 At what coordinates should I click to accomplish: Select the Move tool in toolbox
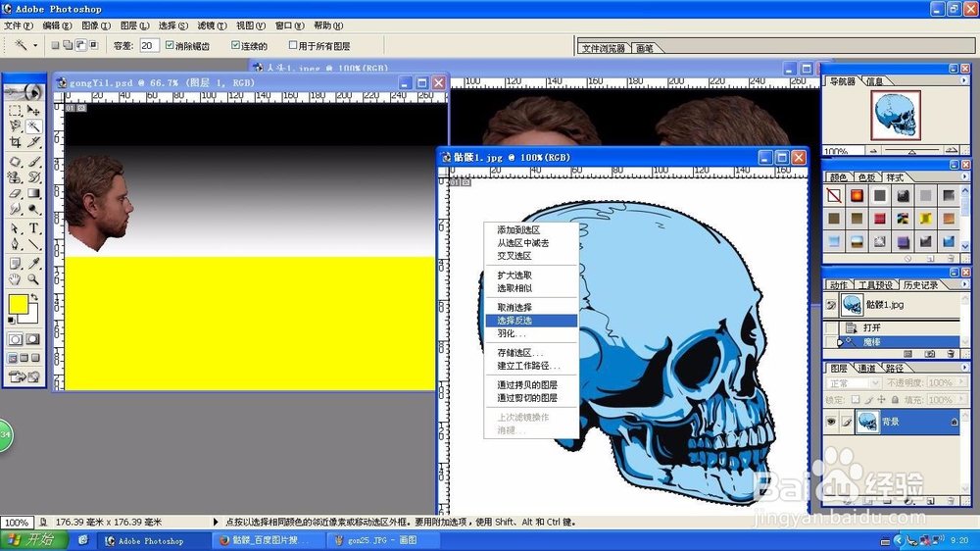[x=33, y=111]
